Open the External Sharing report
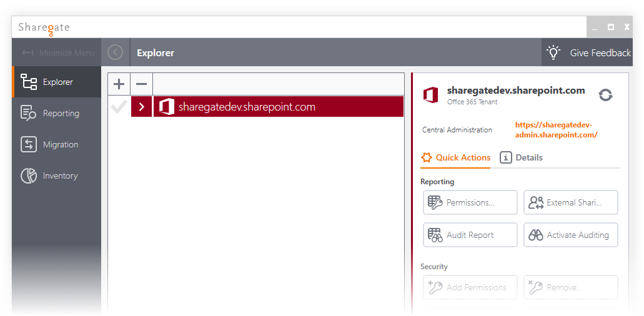The image size is (644, 316). 571,202
